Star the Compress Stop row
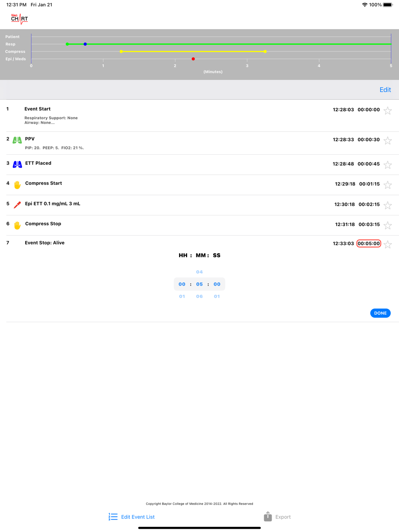Viewport: 399px width, 532px height. point(388,225)
